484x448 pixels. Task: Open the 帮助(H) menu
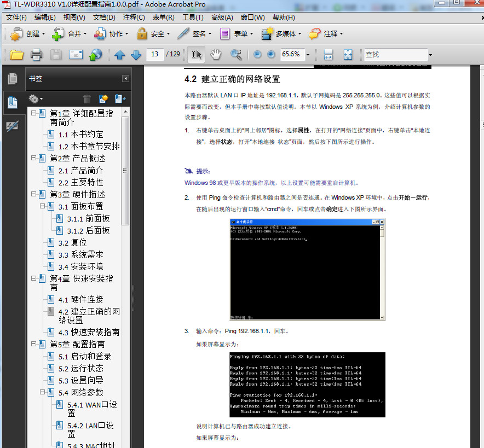point(284,18)
